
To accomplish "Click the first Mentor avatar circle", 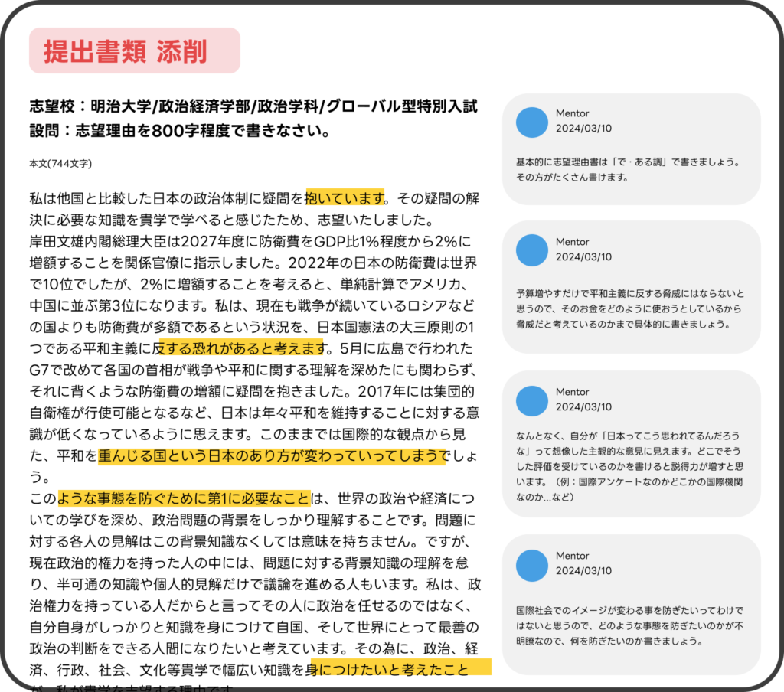I will (532, 122).
